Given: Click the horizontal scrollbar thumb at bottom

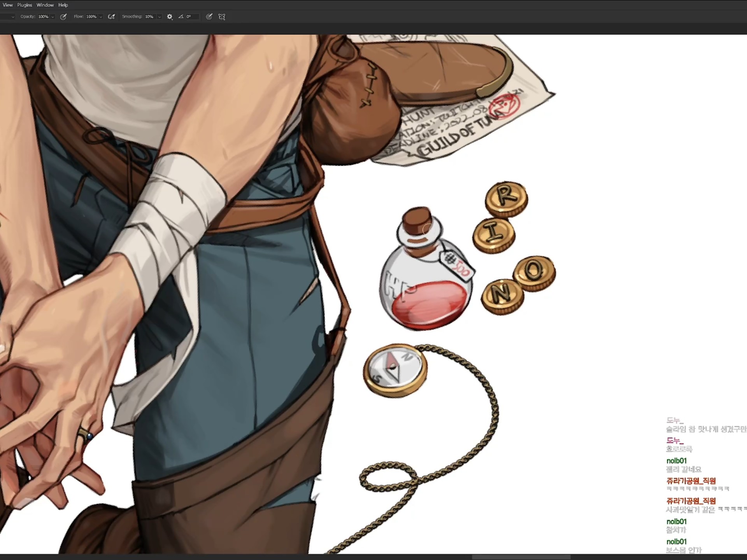Looking at the screenshot, I should pyautogui.click(x=521, y=557).
